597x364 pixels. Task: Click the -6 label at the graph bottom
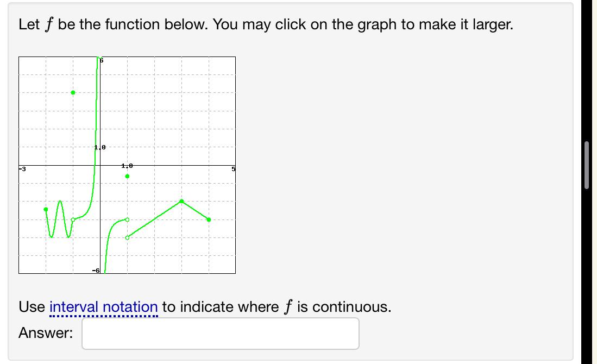95,269
